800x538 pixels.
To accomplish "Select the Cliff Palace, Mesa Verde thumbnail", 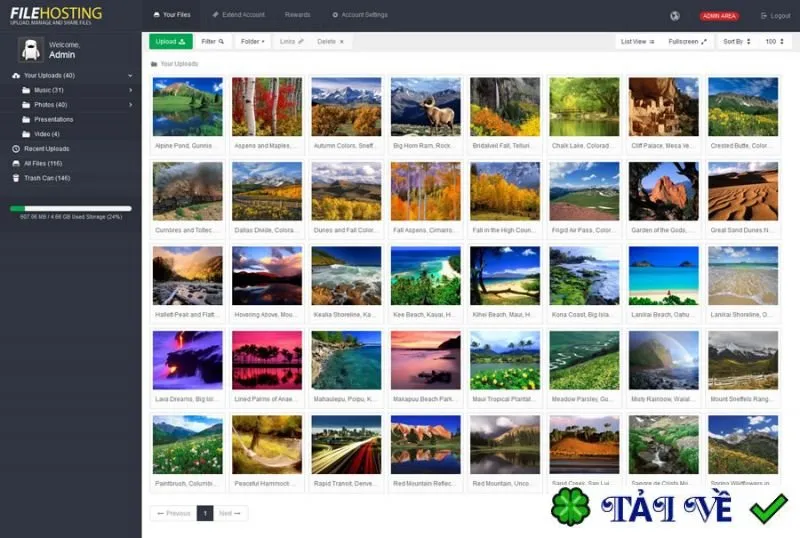I will (x=664, y=106).
